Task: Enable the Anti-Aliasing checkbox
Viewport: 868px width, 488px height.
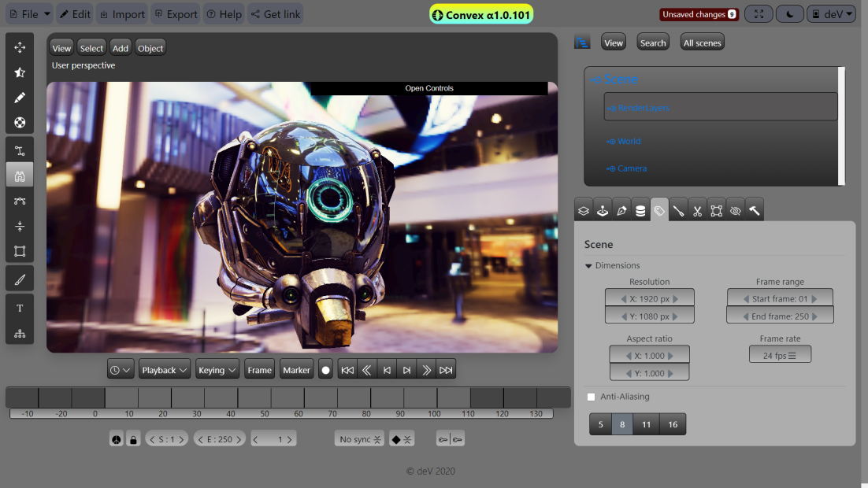Action: pos(592,397)
